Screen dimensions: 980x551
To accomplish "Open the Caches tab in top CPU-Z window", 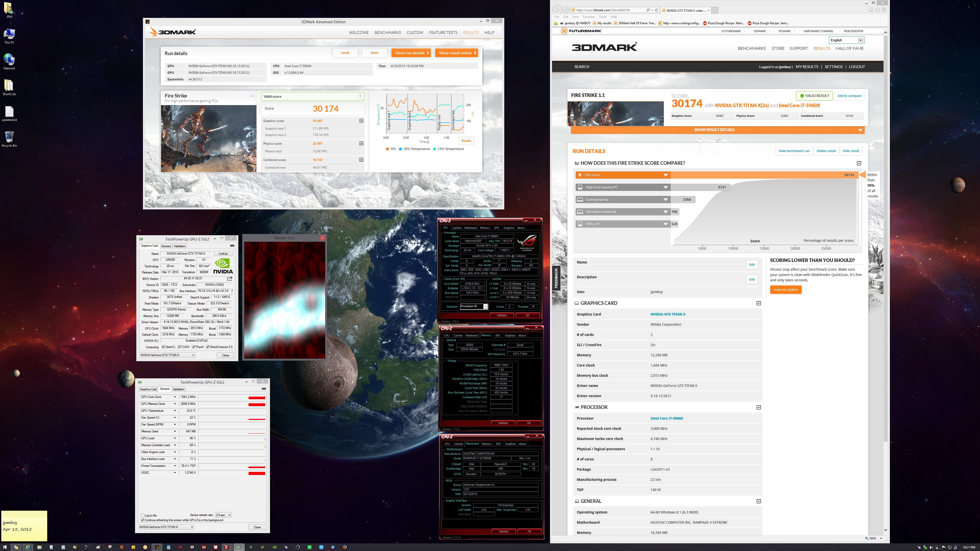I will point(457,228).
